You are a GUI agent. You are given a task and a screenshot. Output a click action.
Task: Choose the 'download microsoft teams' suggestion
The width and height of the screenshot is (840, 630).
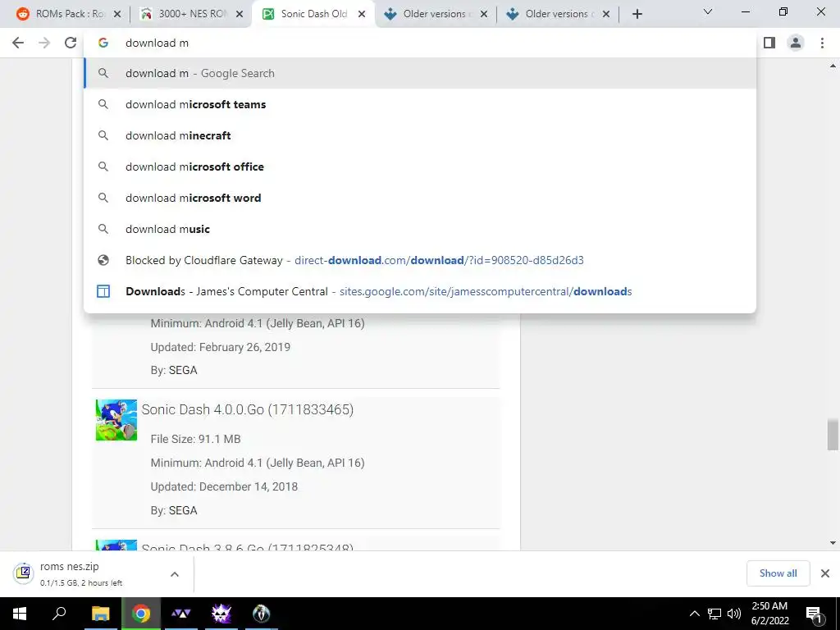coord(420,104)
